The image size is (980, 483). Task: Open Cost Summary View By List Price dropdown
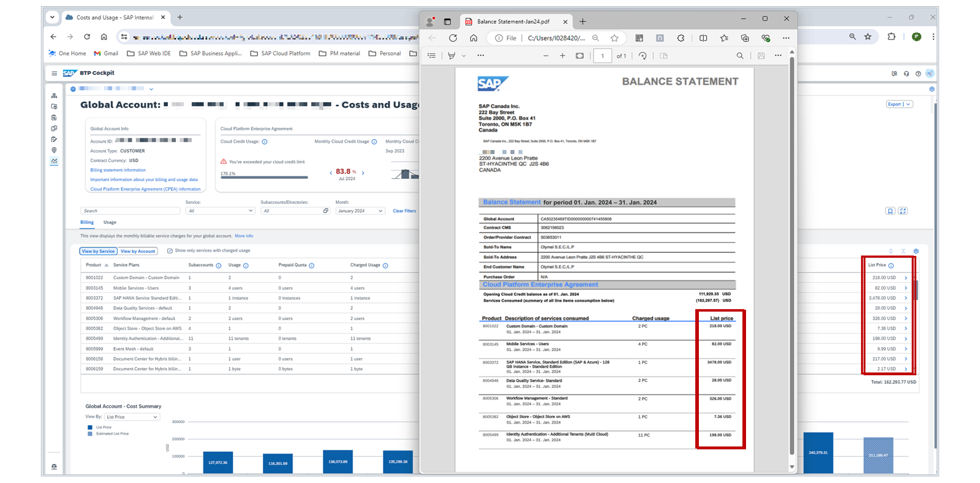[x=132, y=417]
